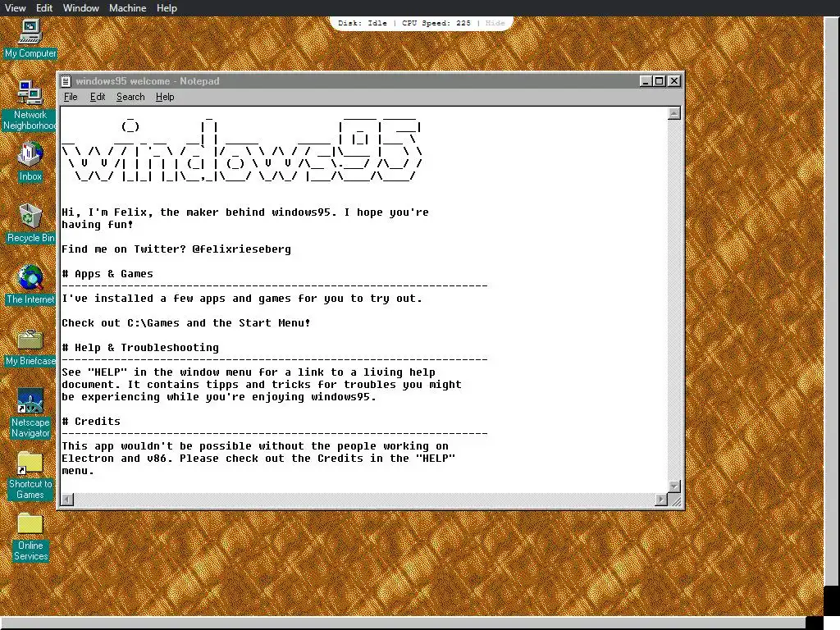Image resolution: width=840 pixels, height=630 pixels.
Task: Click the Notepad resize grip corner
Action: coord(676,501)
